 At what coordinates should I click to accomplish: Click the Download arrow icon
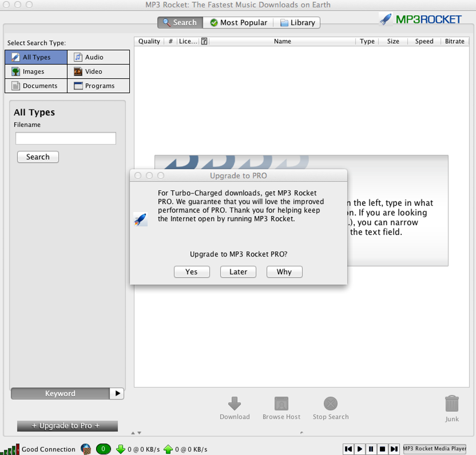pyautogui.click(x=235, y=403)
